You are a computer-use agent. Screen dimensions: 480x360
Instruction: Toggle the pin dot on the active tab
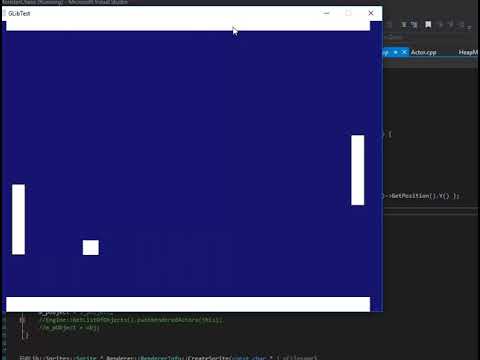click(395, 52)
